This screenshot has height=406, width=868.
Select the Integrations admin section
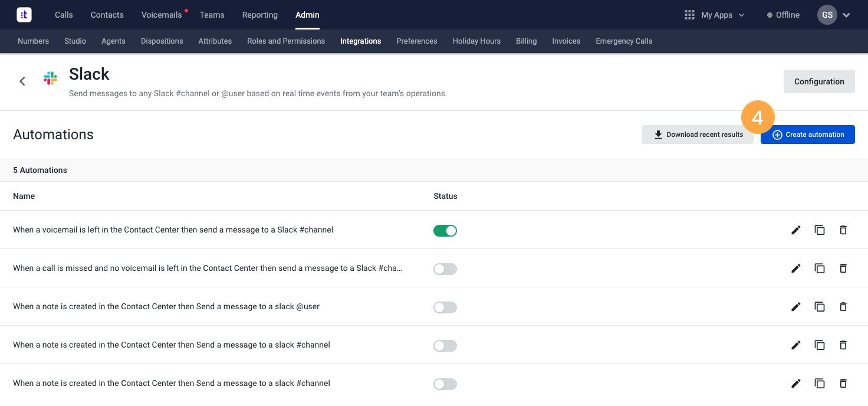click(361, 41)
